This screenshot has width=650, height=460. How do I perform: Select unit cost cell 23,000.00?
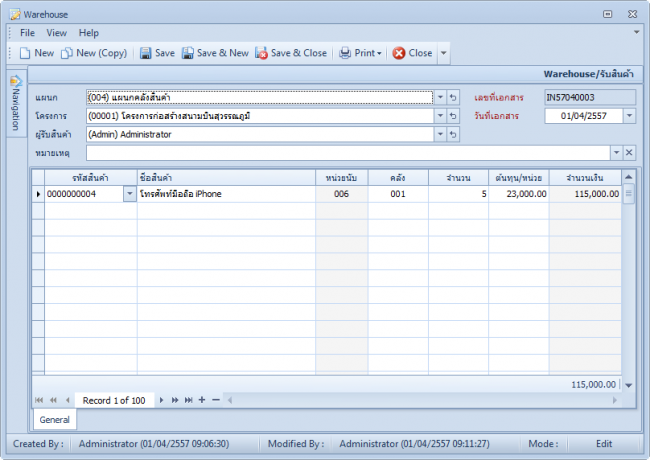pyautogui.click(x=519, y=194)
